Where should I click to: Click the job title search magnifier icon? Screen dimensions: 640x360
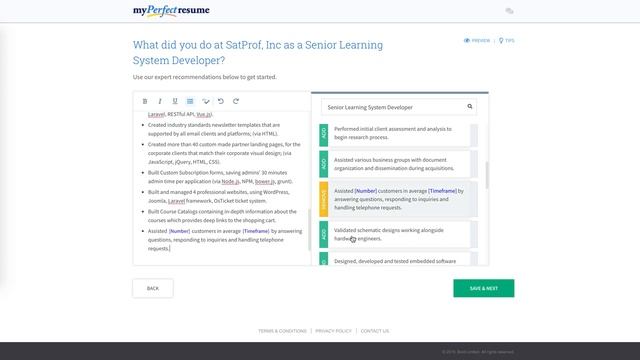pyautogui.click(x=470, y=107)
